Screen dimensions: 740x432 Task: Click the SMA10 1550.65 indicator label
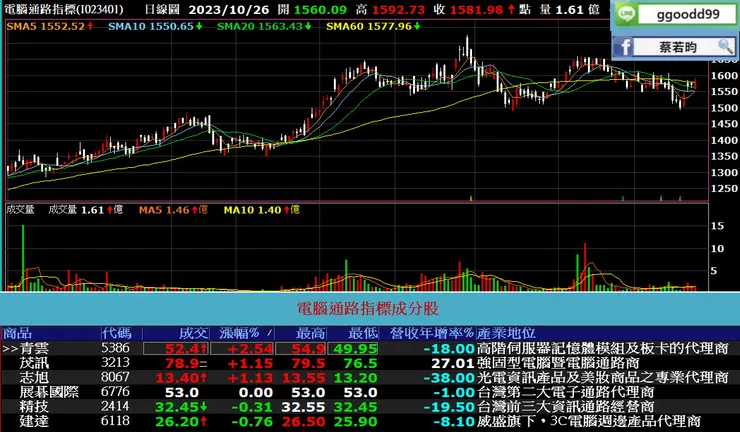155,26
